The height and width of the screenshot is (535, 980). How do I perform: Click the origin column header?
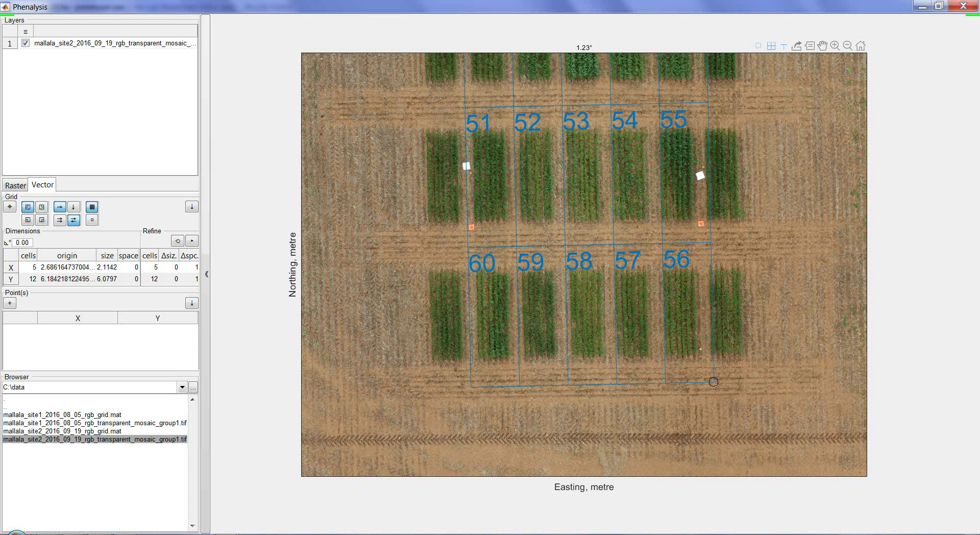coord(67,256)
